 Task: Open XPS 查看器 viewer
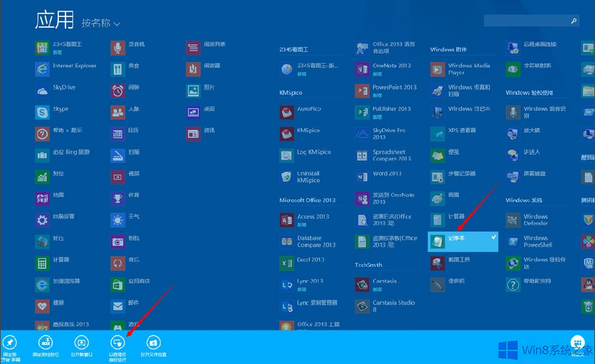pos(454,134)
